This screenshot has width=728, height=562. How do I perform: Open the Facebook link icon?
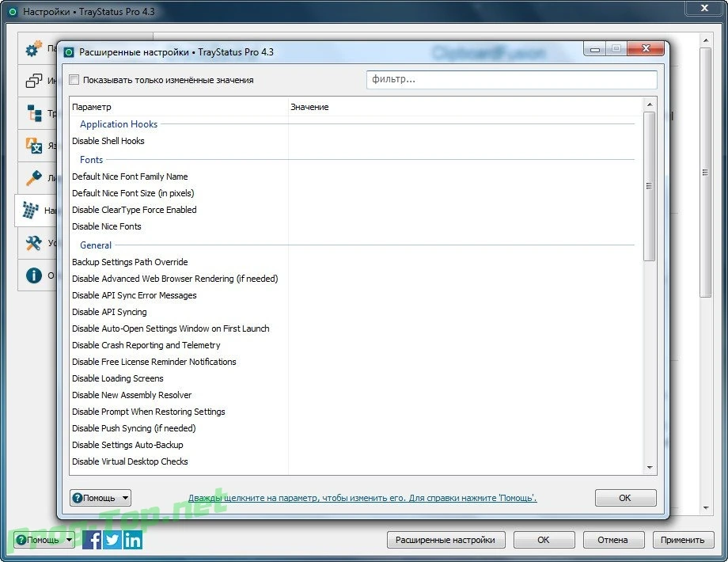coord(92,540)
